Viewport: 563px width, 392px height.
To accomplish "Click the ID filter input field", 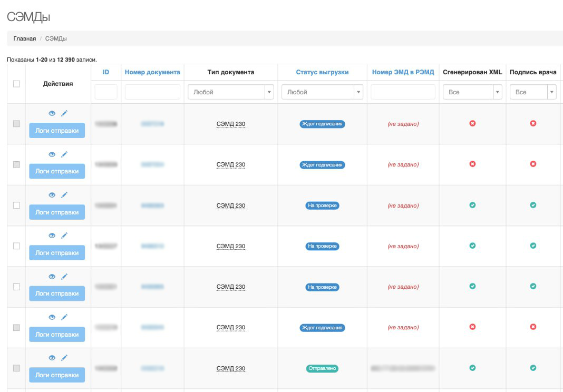I will point(106,92).
